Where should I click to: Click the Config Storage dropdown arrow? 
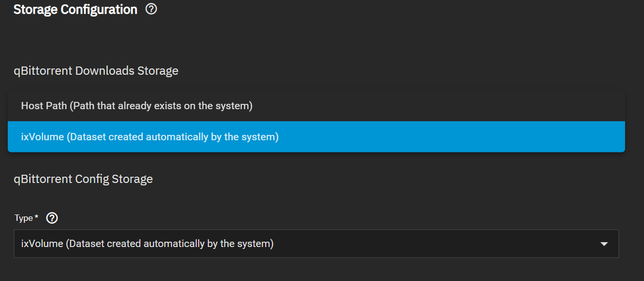pos(604,244)
